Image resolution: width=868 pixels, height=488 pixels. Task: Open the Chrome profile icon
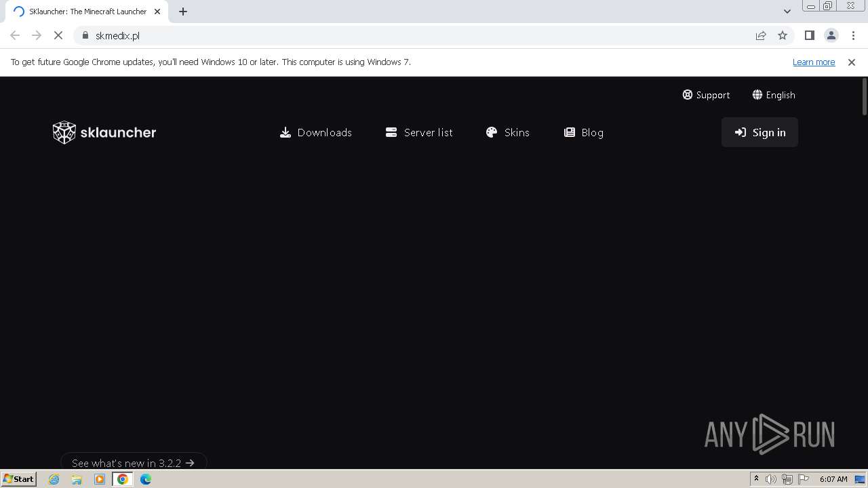[831, 35]
